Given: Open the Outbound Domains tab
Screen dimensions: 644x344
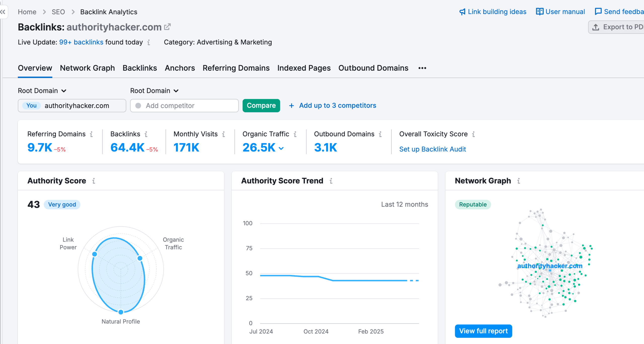Looking at the screenshot, I should [x=373, y=68].
